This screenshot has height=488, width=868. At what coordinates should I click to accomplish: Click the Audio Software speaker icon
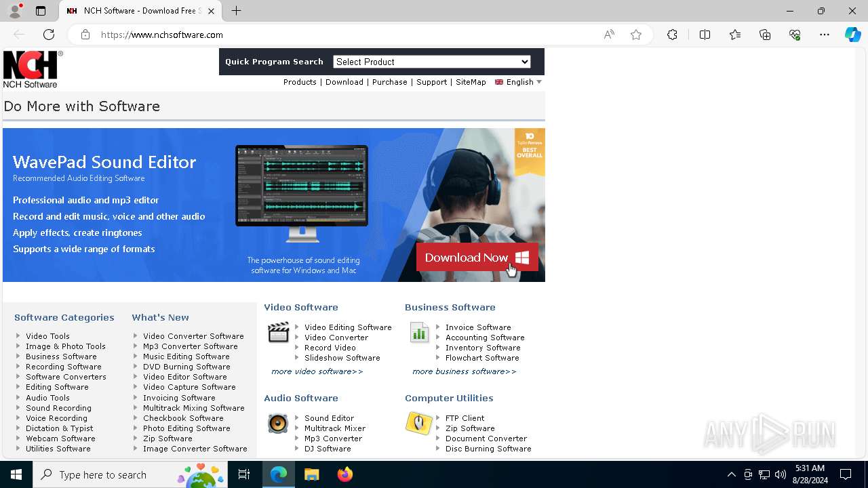click(x=278, y=424)
